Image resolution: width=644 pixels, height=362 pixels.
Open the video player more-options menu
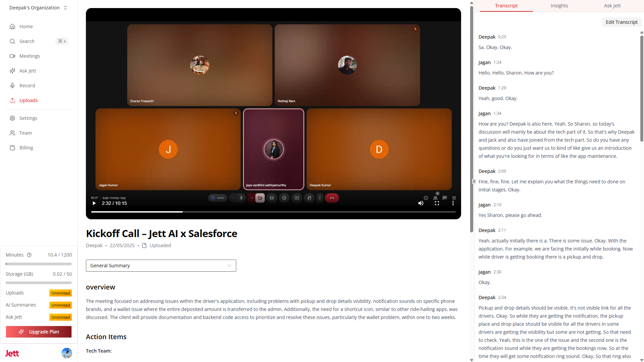(453, 203)
